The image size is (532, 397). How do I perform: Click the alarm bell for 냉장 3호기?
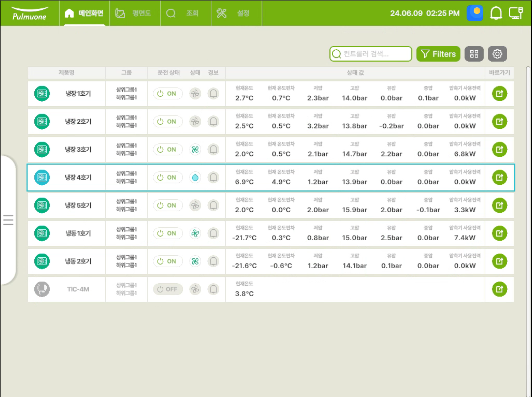click(213, 149)
